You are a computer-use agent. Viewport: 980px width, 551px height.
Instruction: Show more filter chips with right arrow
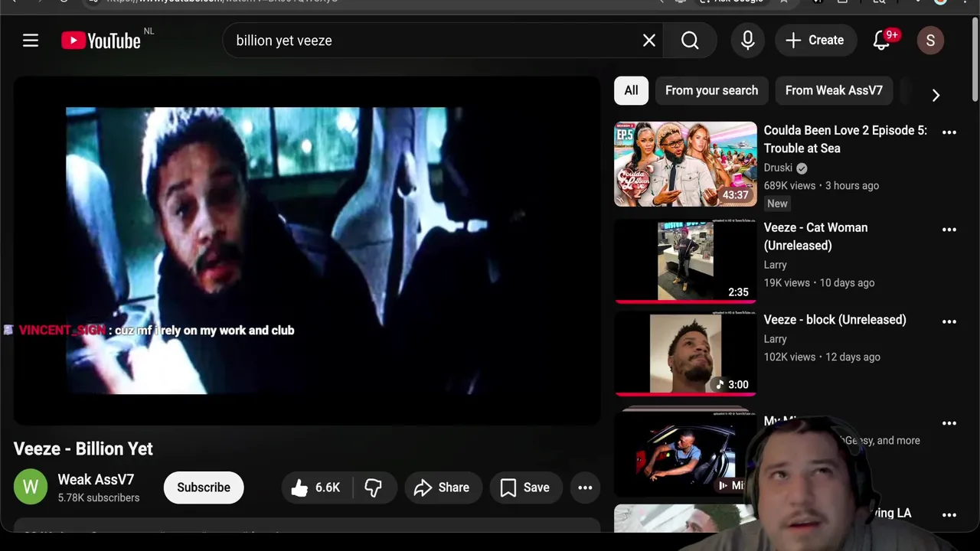click(936, 95)
